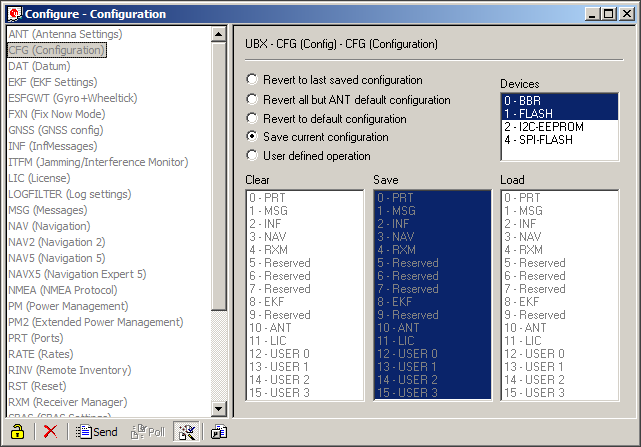
Task: Click 10 - ANT in Save list
Action: click(433, 328)
